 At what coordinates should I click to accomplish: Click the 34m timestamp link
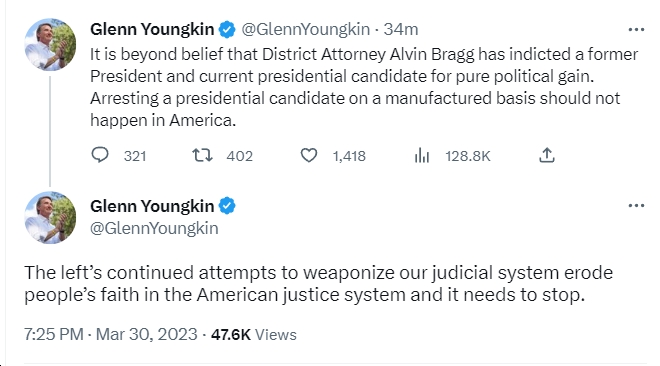point(401,29)
